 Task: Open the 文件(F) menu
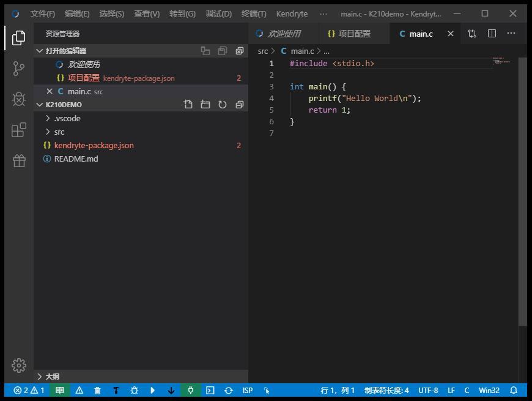[x=43, y=14]
